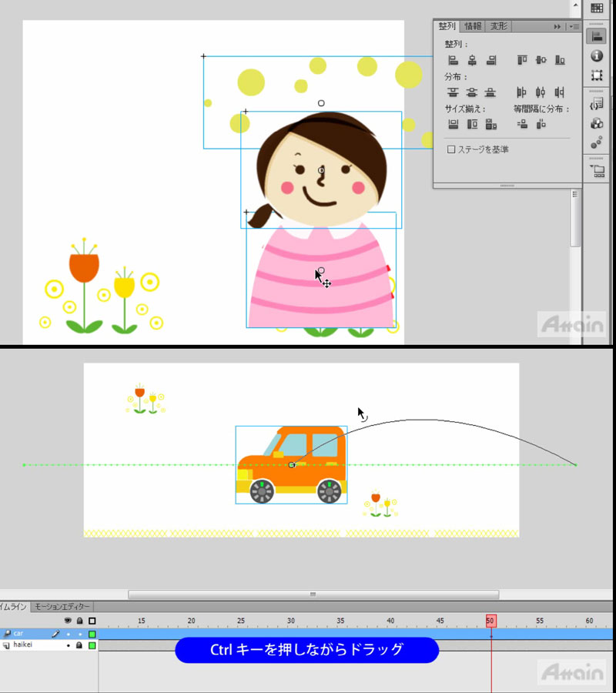The width and height of the screenshot is (616, 693).
Task: Click frame number 60 on timeline ruler
Action: pyautogui.click(x=589, y=621)
